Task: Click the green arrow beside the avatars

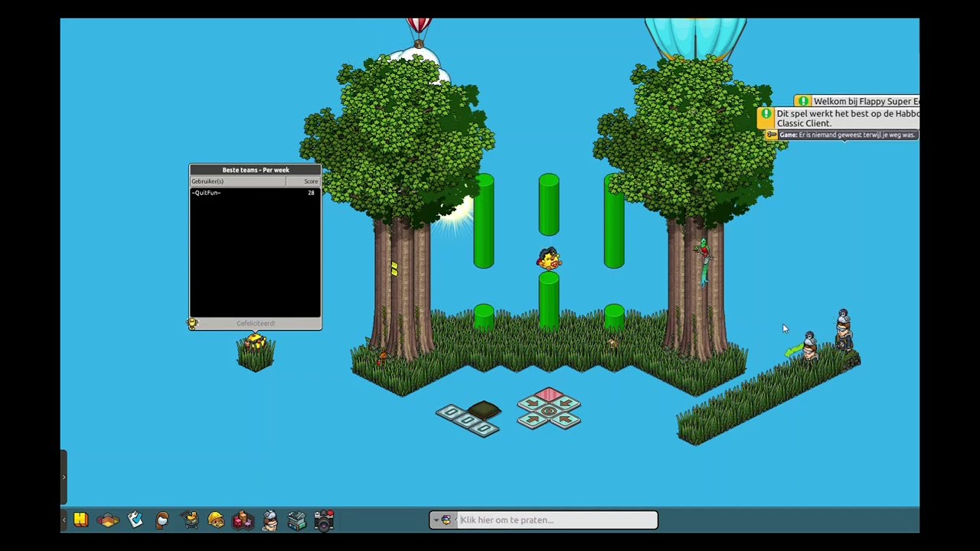Action: click(x=793, y=351)
